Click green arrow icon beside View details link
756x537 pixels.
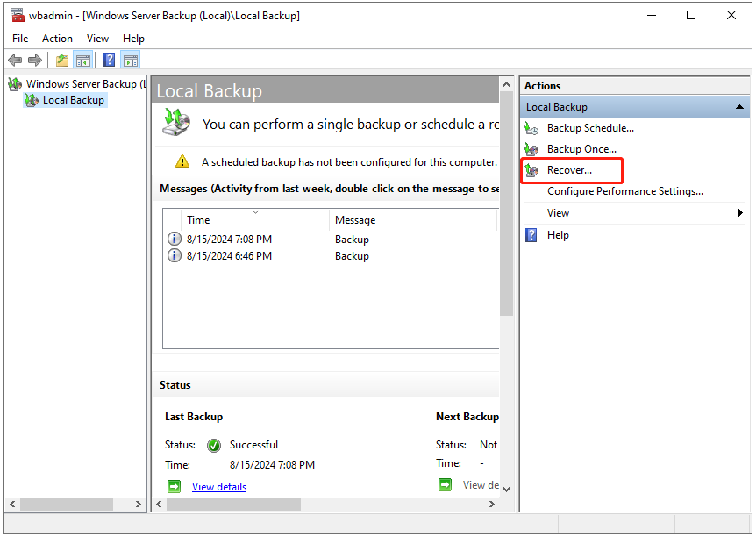(174, 486)
